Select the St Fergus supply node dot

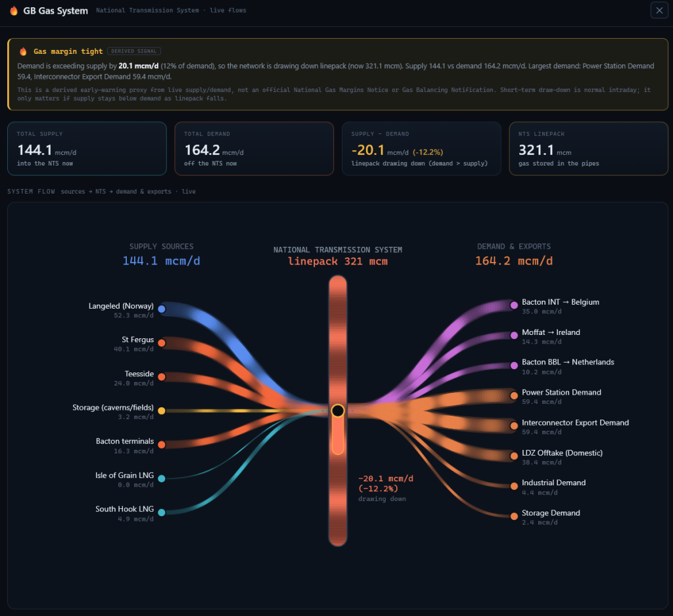(162, 343)
